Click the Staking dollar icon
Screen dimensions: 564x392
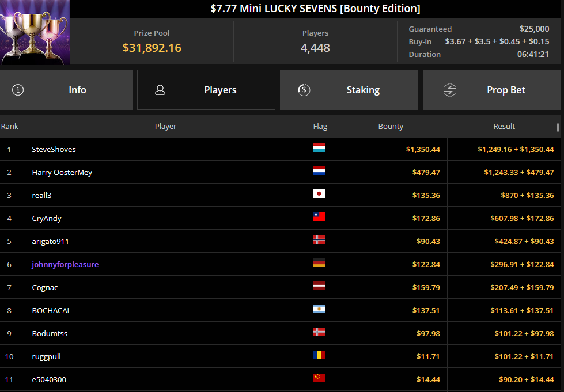click(304, 90)
